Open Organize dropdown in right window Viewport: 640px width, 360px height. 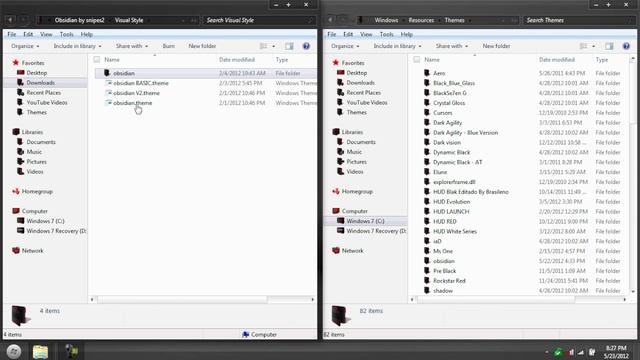pyautogui.click(x=345, y=46)
